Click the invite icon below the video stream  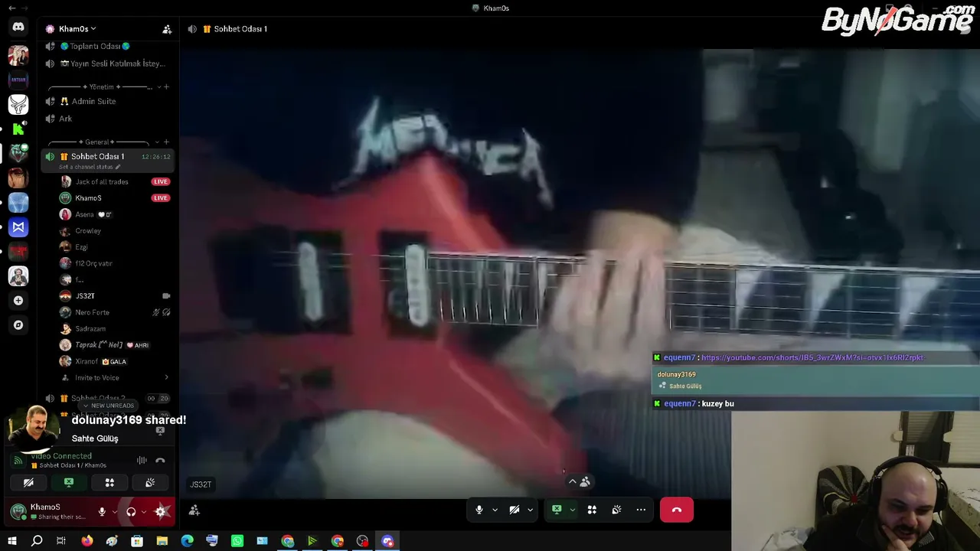click(194, 510)
